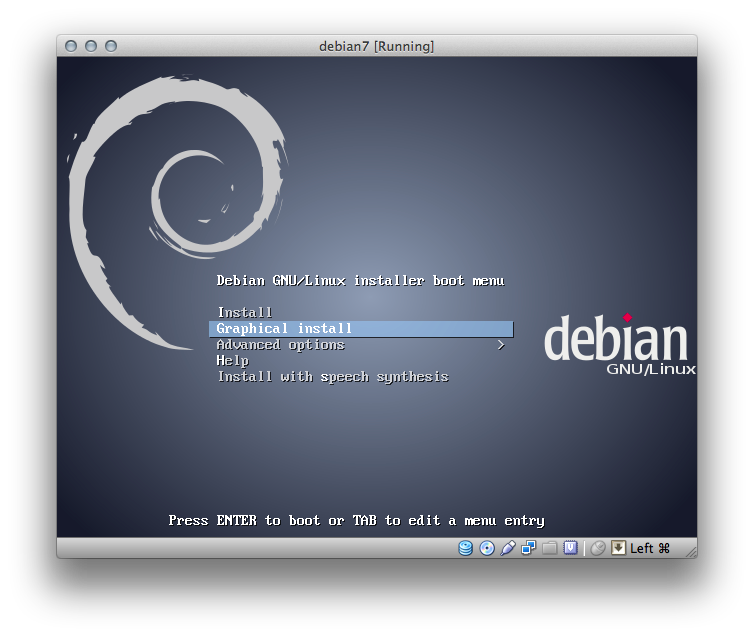Open the Advanced options boot entry
The width and height of the screenshot is (754, 637).
click(280, 345)
